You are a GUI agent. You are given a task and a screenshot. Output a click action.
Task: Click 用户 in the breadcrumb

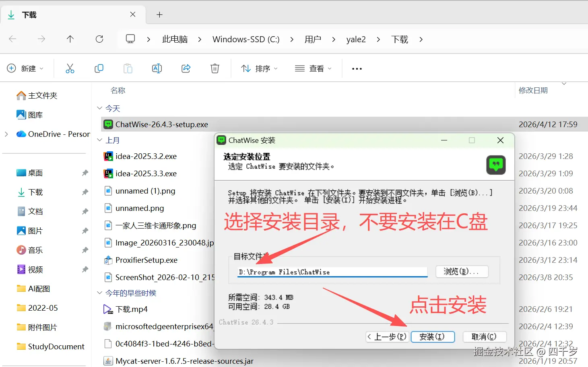(313, 39)
